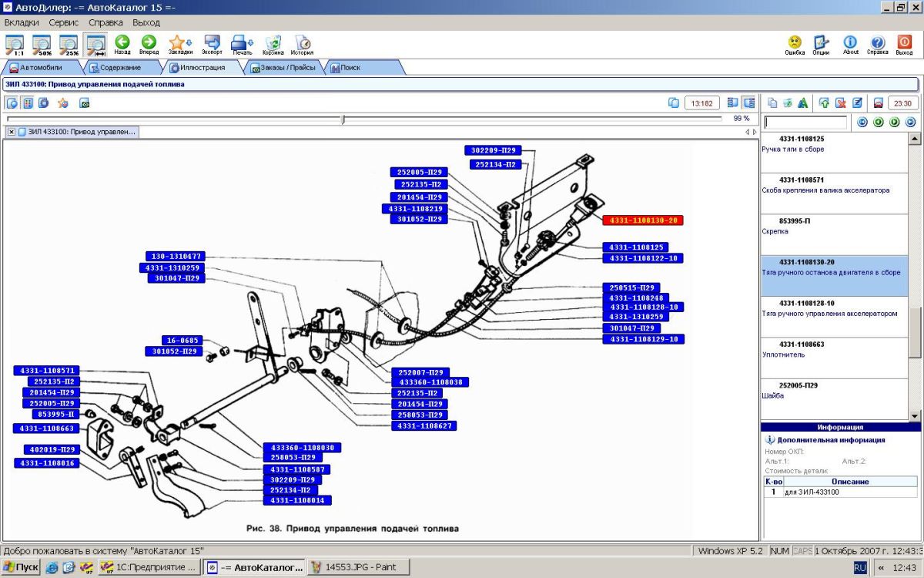Image resolution: width=924 pixels, height=578 pixels.
Task: Set zoom to 1:1 scale
Action: (14, 45)
